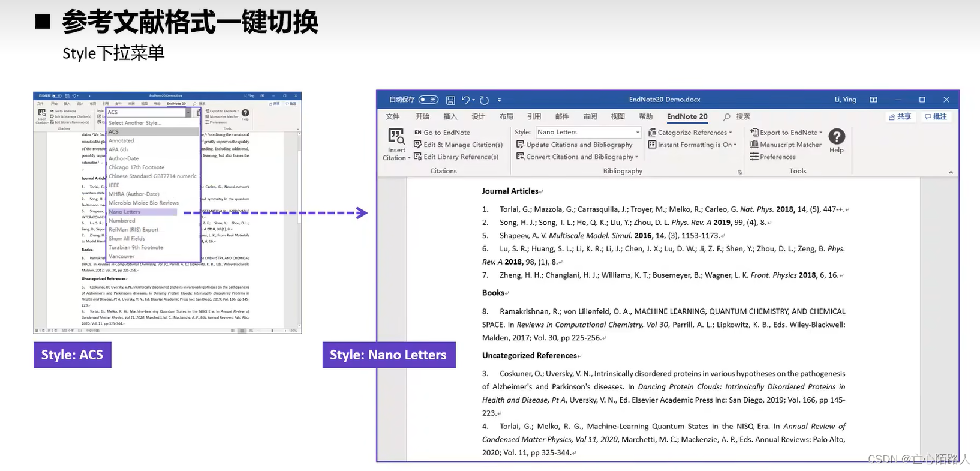Click the Save icon in right window title bar

(450, 100)
